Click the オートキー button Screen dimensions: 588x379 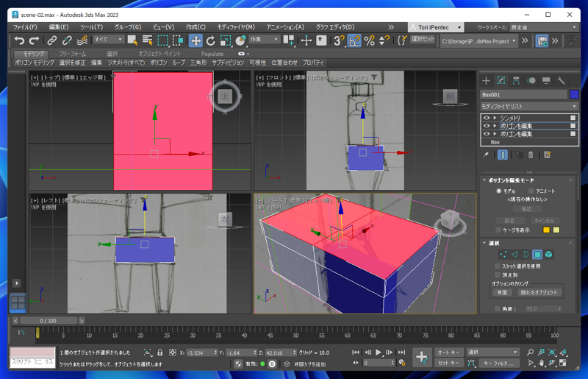point(448,352)
